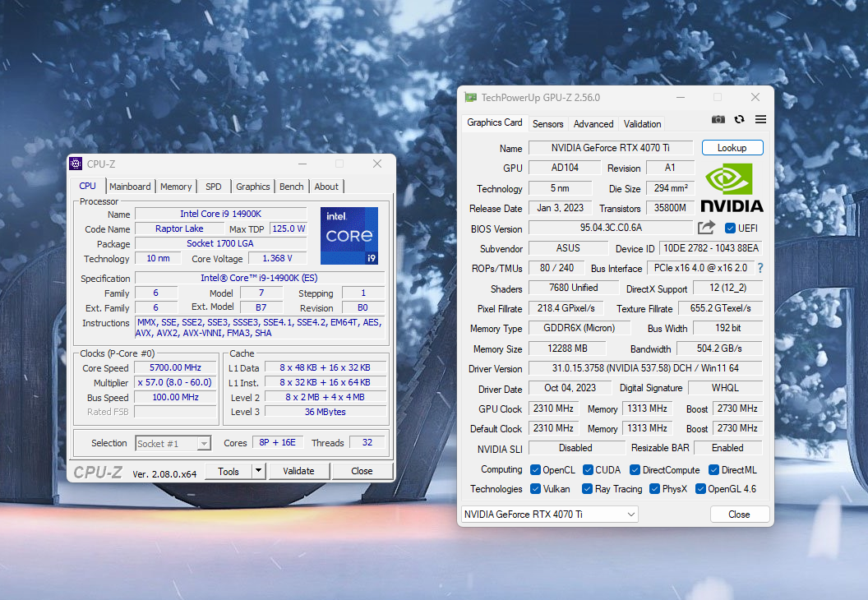Click the Cores value 8P + 16E
The height and width of the screenshot is (600, 868).
277,443
